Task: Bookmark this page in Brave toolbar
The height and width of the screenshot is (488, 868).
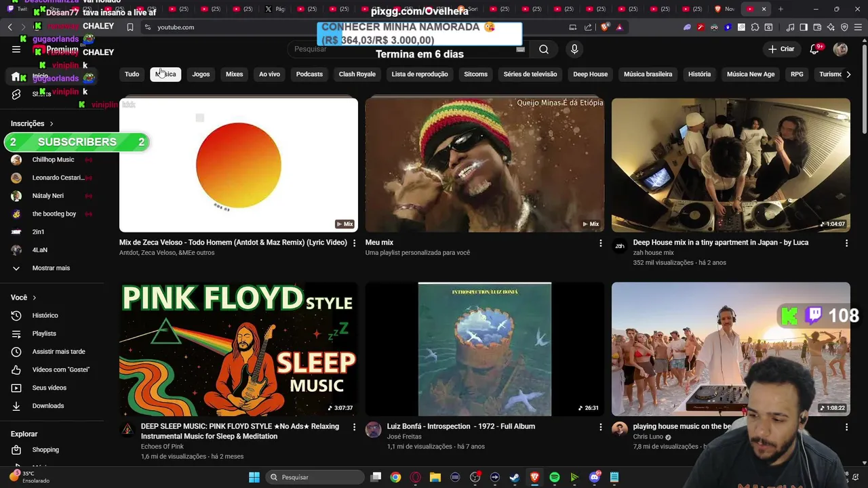Action: (x=130, y=27)
